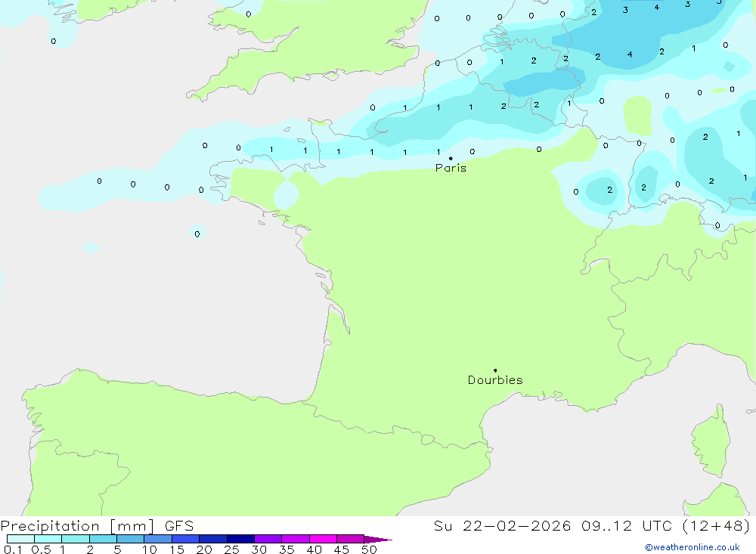Click the Dourbies city label
This screenshot has height=554, width=756.
[495, 380]
